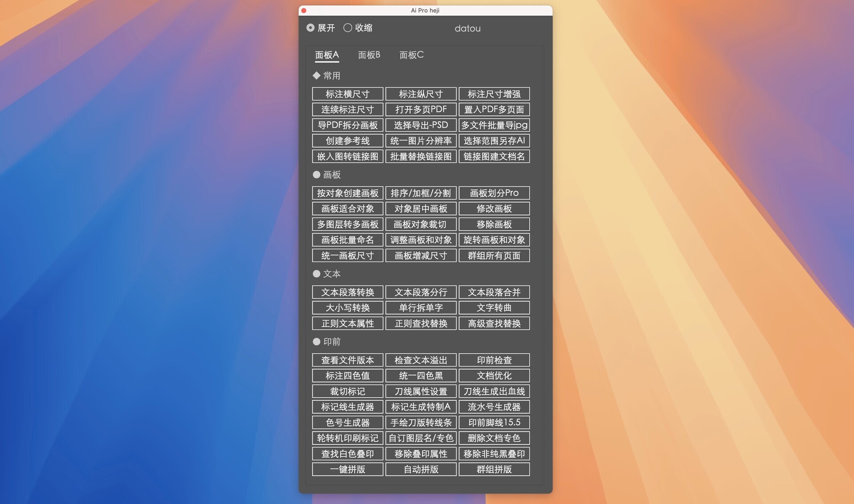The image size is (854, 504).
Task: Run 链接图建文档名
Action: (x=494, y=156)
